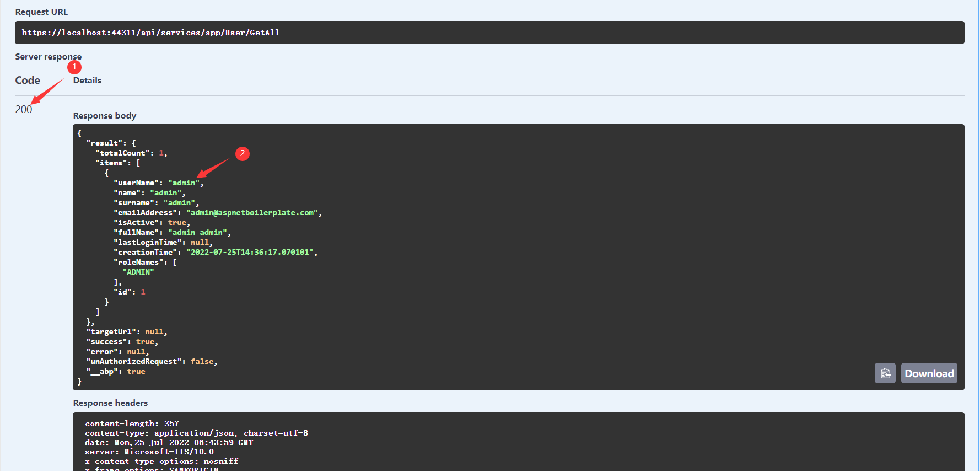The height and width of the screenshot is (471, 980).
Task: Select the 200 status code
Action: 24,109
